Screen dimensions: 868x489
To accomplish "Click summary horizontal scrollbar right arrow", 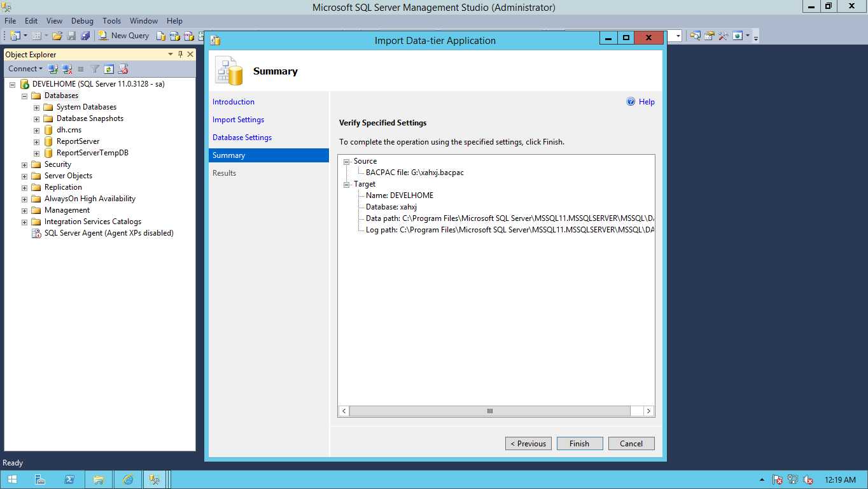I will coord(648,411).
